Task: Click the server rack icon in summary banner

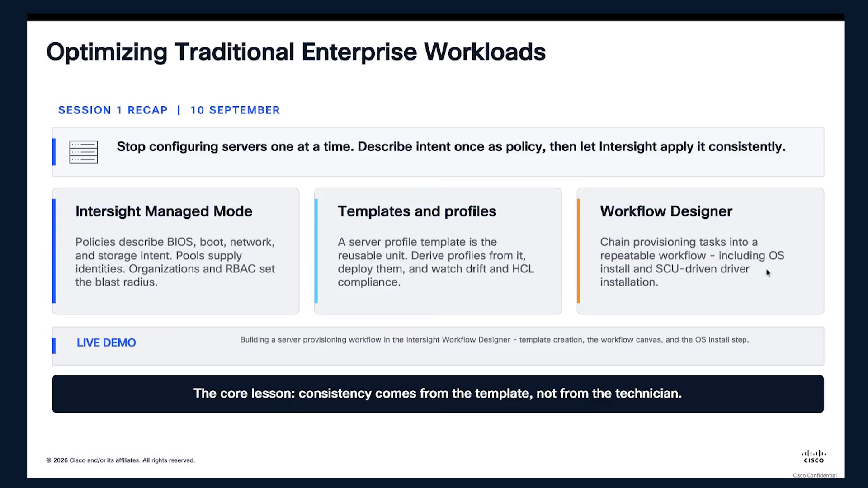Action: 84,152
